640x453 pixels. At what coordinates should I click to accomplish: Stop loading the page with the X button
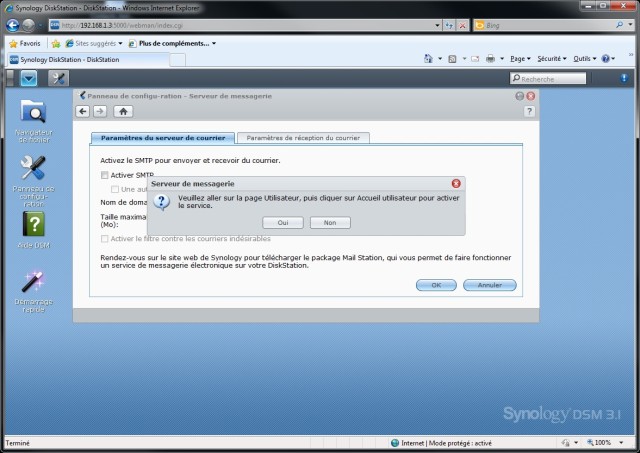pos(462,25)
